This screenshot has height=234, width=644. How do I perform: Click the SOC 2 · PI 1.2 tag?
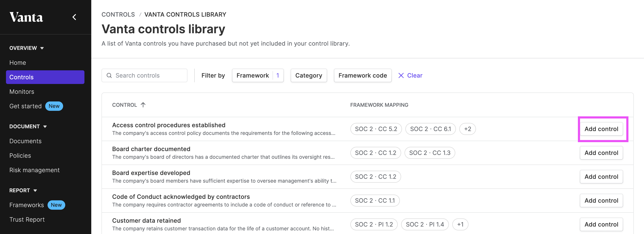[374, 224]
